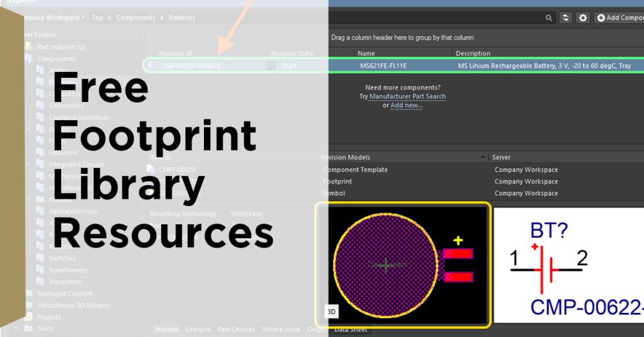This screenshot has width=644, height=337.
Task: Expand the Trash folder arrow
Action: click(x=17, y=329)
